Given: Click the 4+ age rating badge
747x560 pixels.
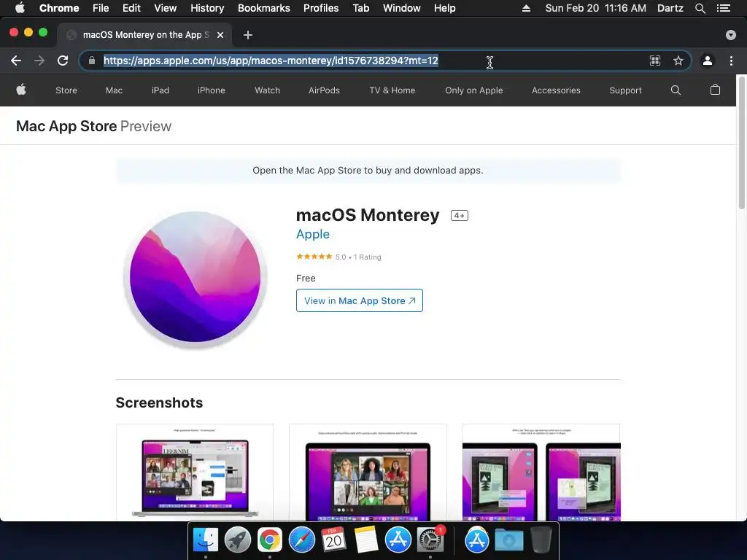Looking at the screenshot, I should coord(460,215).
